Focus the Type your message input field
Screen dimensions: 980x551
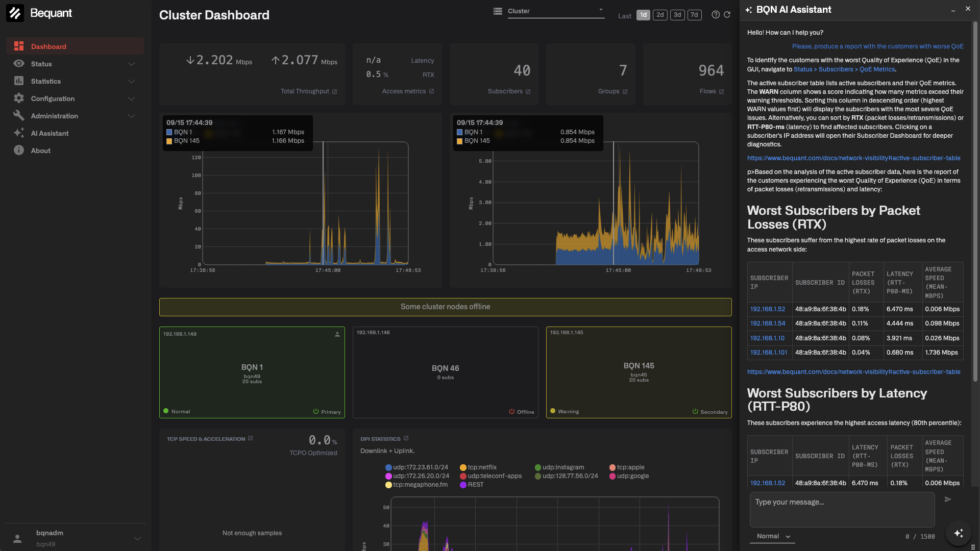[842, 509]
